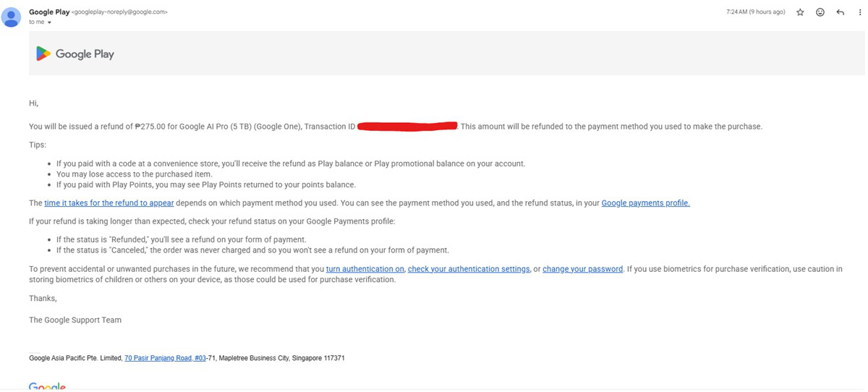Expand the 'to me' recipient details arrow

[49, 22]
